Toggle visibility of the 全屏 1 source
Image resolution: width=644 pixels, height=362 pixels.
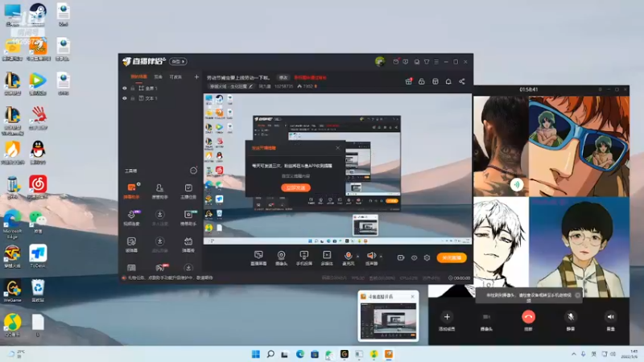coord(125,88)
